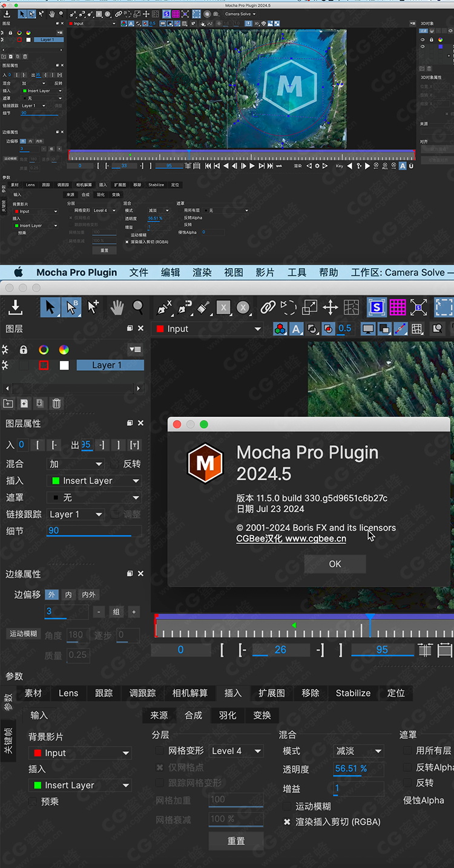This screenshot has width=454, height=868.
Task: Open 文件 menu in macOS menu bar
Action: tap(139, 272)
